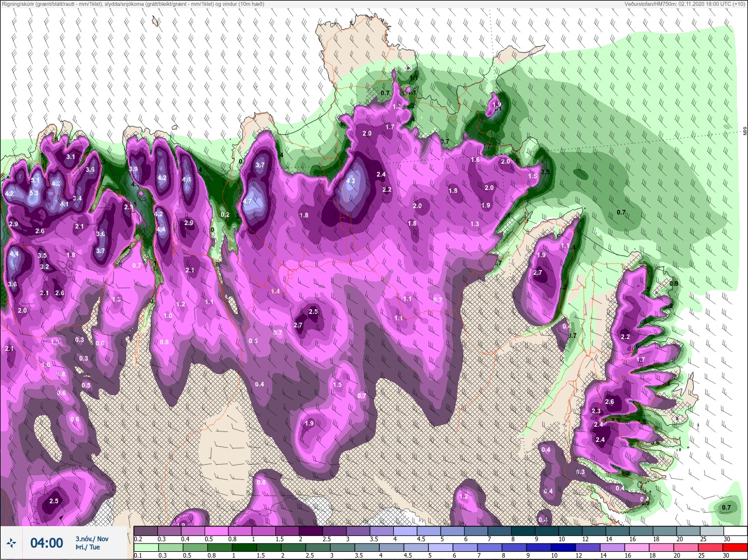Click the bright pink upper legend swatch between 0.5 and 0.8
Viewport: 748px width, 560px height.
click(x=217, y=531)
